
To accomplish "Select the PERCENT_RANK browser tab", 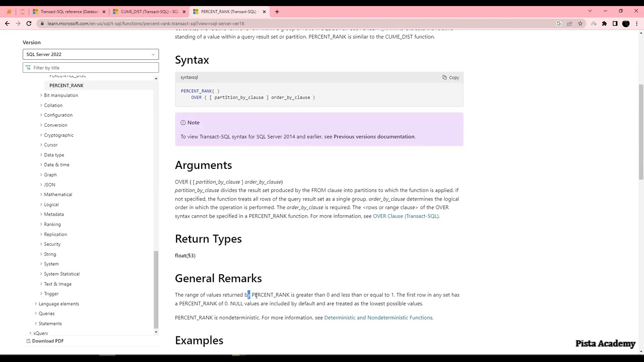I will (x=229, y=12).
